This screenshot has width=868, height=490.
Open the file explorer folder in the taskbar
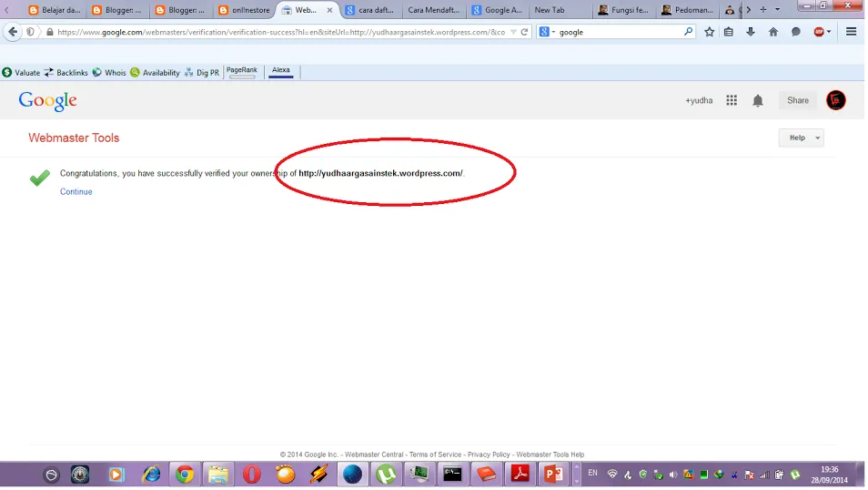pos(218,475)
